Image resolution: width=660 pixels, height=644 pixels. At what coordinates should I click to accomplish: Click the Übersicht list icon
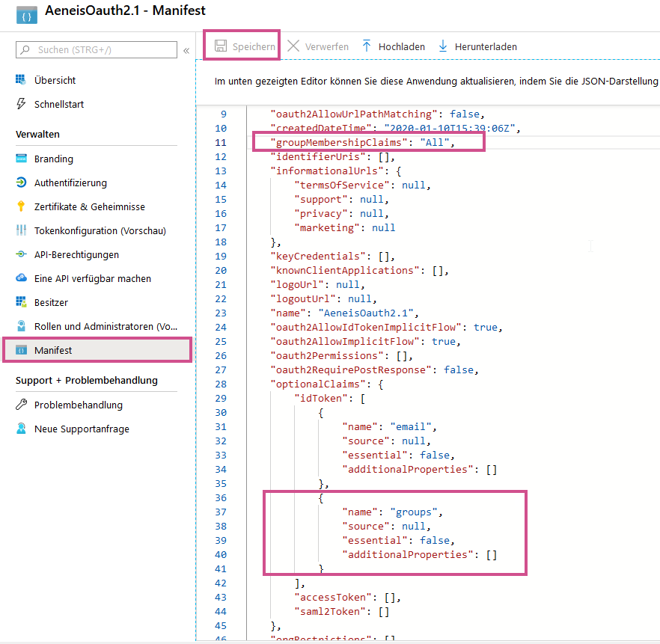[21, 80]
